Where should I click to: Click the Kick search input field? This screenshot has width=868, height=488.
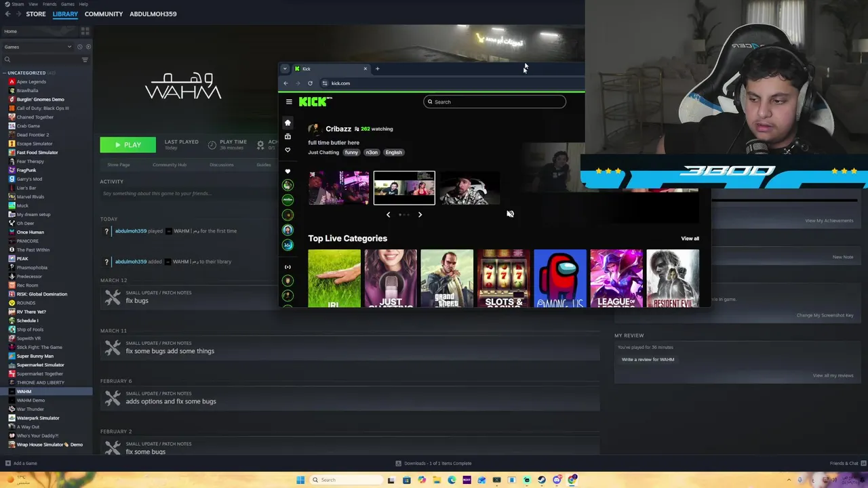(495, 102)
